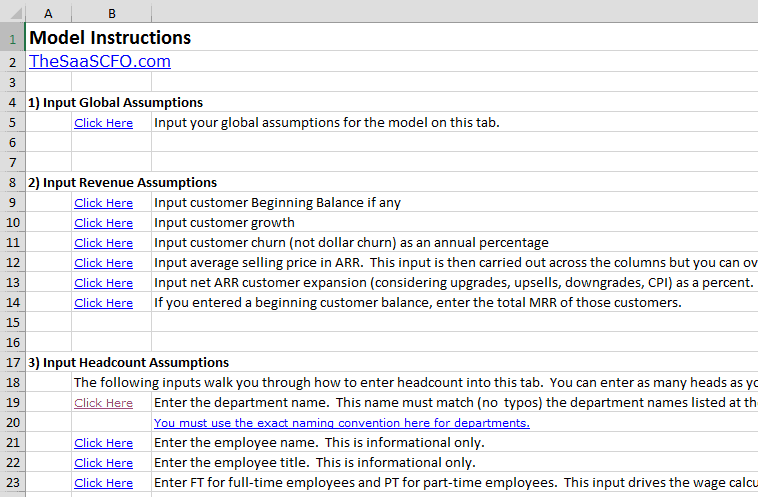Open exact naming convention for departments link
This screenshot has width=758, height=497.
[342, 423]
